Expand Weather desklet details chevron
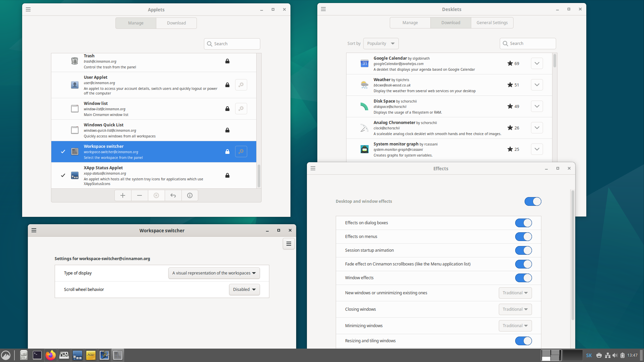Screen dimensions: 644x362 [x=537, y=85]
